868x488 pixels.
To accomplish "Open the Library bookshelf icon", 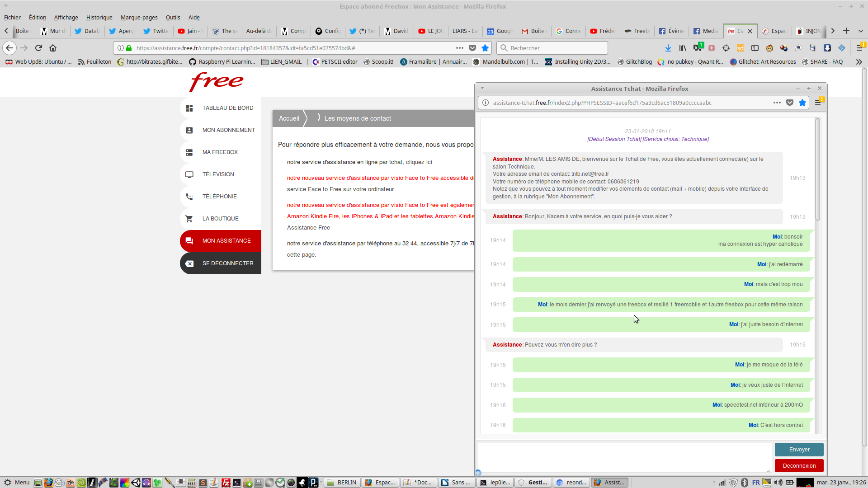I will pyautogui.click(x=683, y=48).
